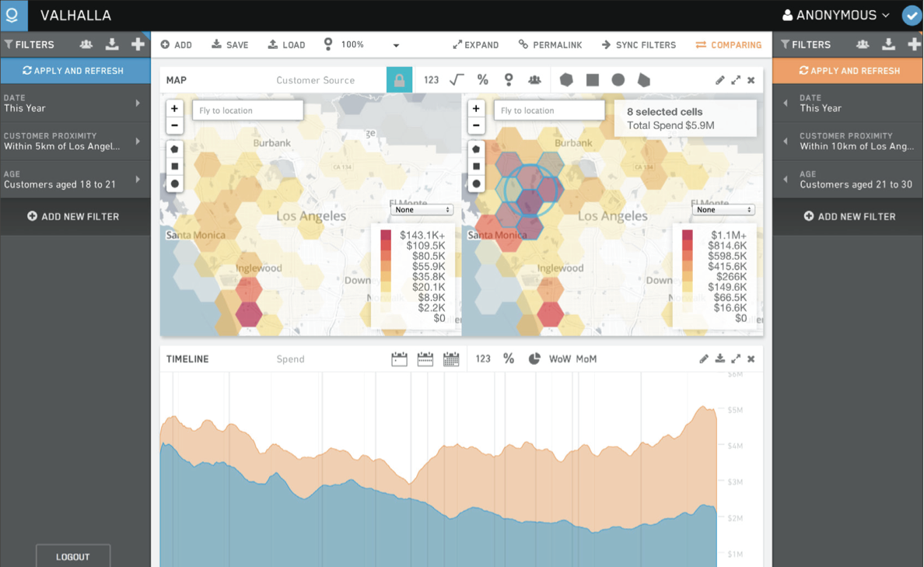Click Save in the top toolbar
924x567 pixels.
pos(229,45)
